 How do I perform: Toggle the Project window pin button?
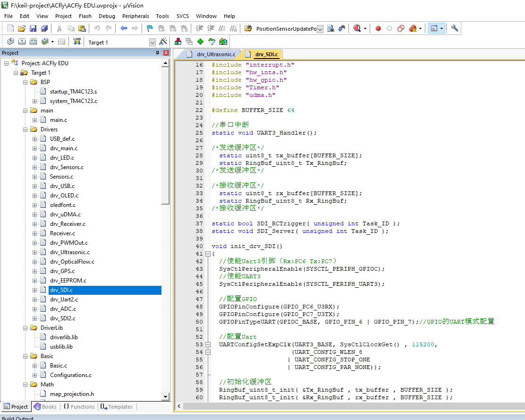tap(158, 53)
